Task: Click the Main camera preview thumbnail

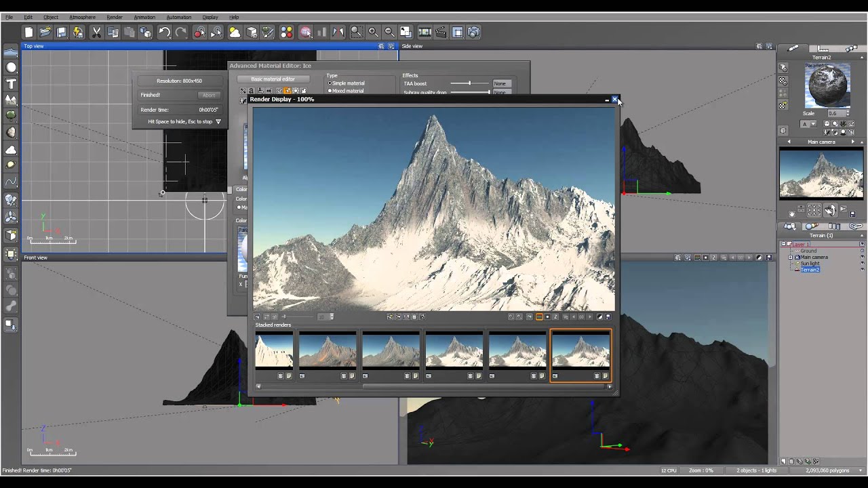Action: point(821,174)
